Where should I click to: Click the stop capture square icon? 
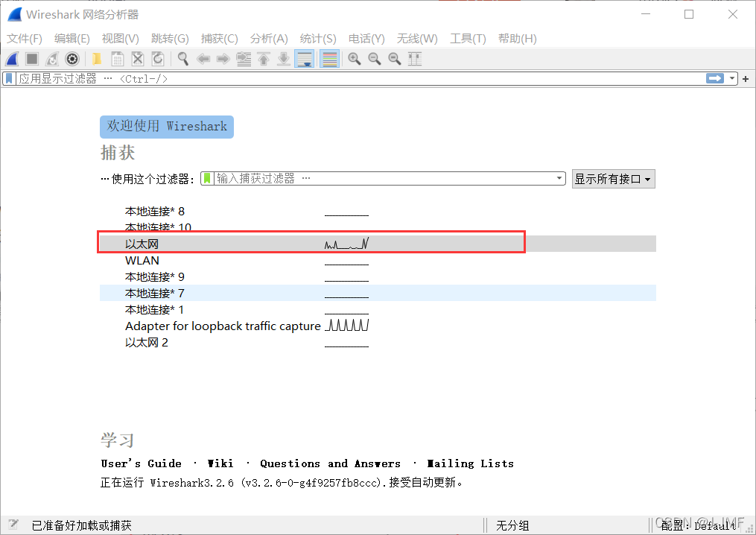32,59
